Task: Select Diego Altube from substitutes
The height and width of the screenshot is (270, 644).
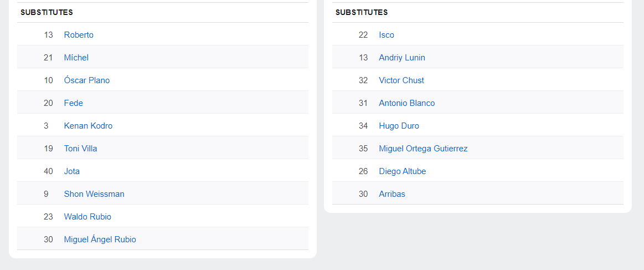Action: 403,171
